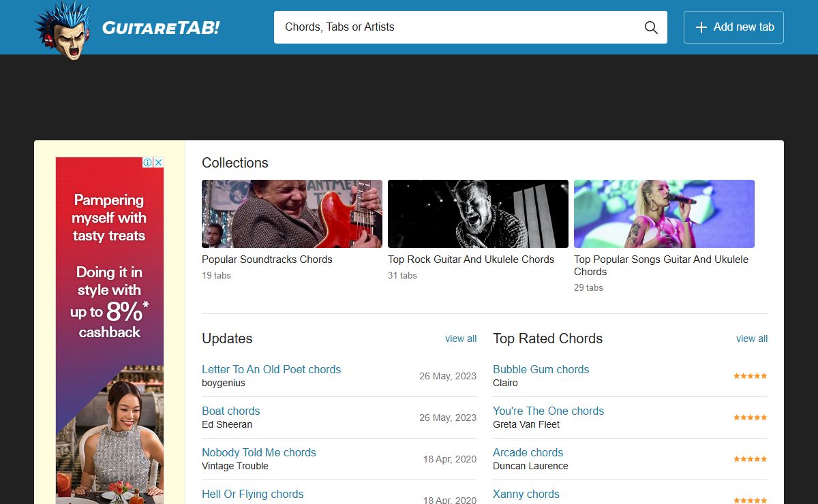Click You're The One star rating
The image size is (818, 504).
click(751, 418)
